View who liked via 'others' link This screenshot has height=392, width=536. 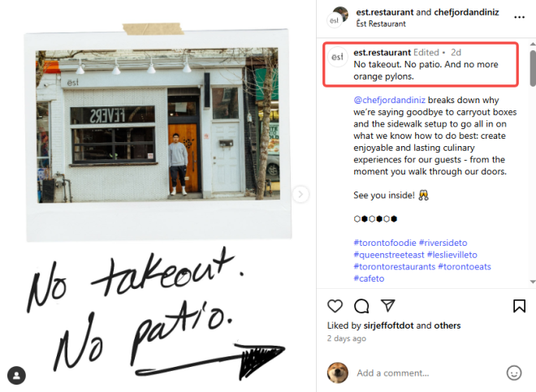[x=447, y=325]
